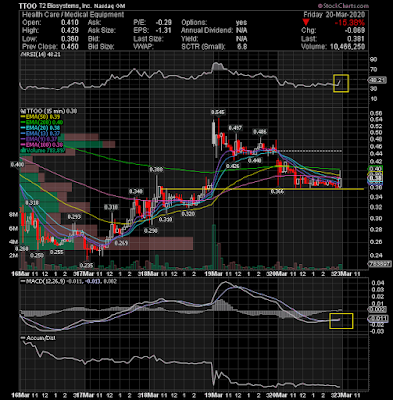This screenshot has height=400, width=393.
Task: Click the P/E value -0.29
Action: click(164, 23)
